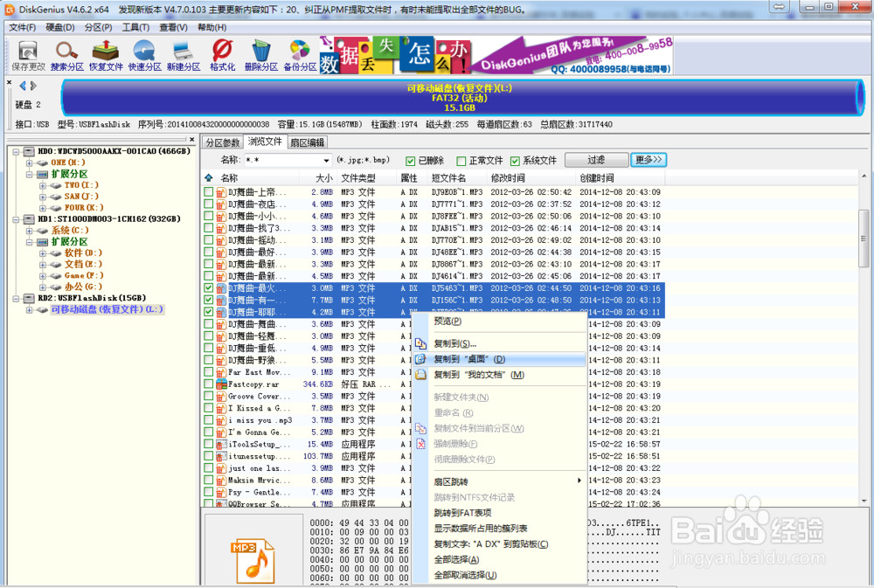The width and height of the screenshot is (874, 588).
Task: Click the 保存更改 save changes toolbar icon
Action: 28,56
